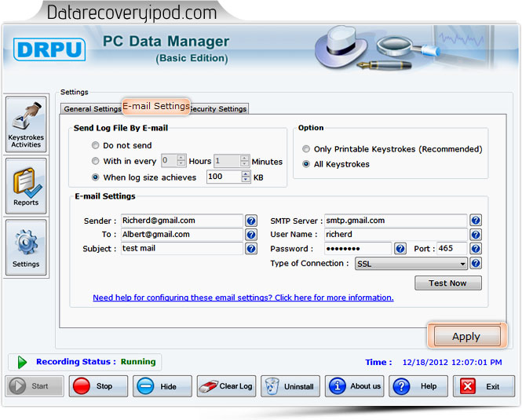Switch to the General Settings tab
The height and width of the screenshot is (420, 522).
pos(93,109)
